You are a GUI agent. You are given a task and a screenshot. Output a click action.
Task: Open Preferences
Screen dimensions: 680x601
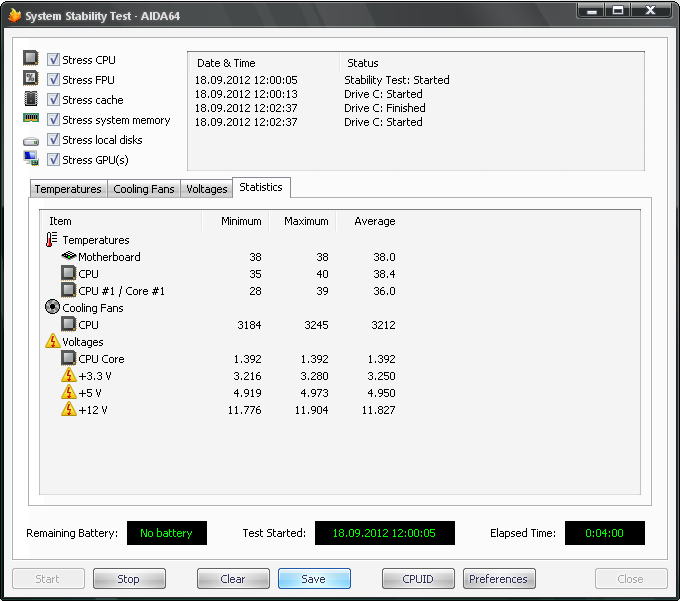click(499, 578)
